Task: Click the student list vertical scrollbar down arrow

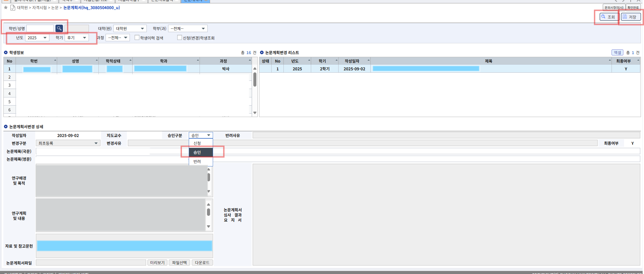Action: [255, 113]
